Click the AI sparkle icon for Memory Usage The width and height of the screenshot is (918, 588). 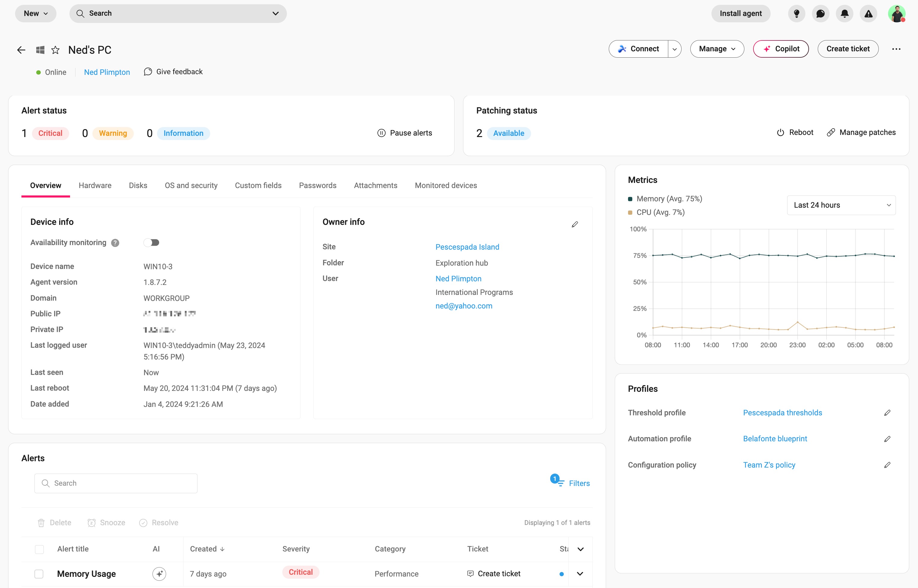pos(159,574)
